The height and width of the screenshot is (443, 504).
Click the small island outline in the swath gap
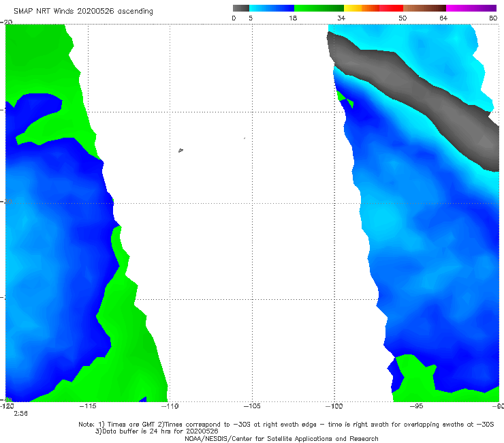[x=180, y=150]
